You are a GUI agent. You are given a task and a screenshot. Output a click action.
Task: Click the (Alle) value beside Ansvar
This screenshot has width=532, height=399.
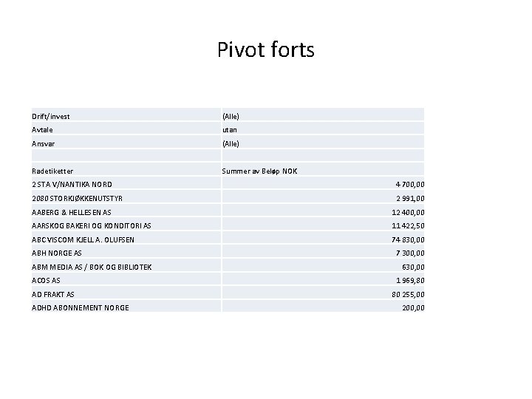point(231,143)
